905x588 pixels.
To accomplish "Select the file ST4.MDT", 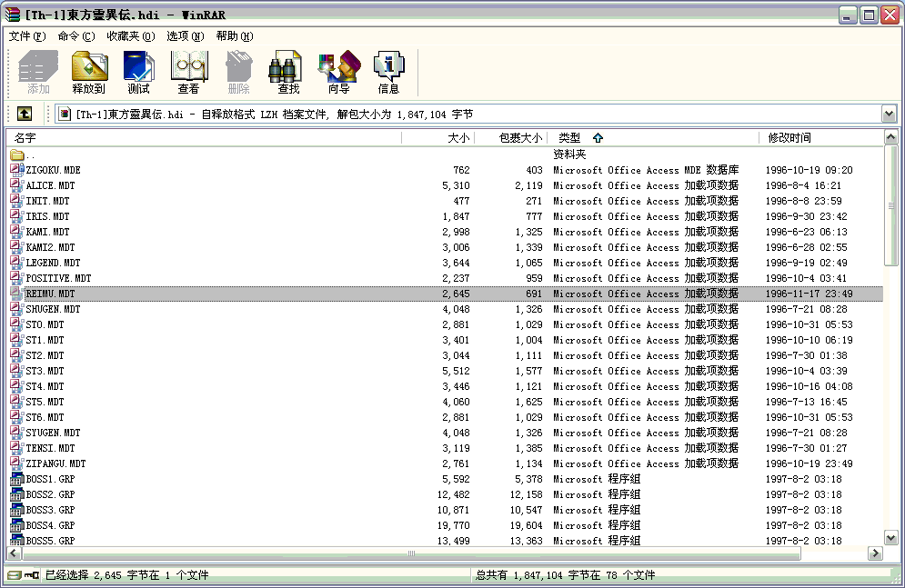I will click(45, 386).
